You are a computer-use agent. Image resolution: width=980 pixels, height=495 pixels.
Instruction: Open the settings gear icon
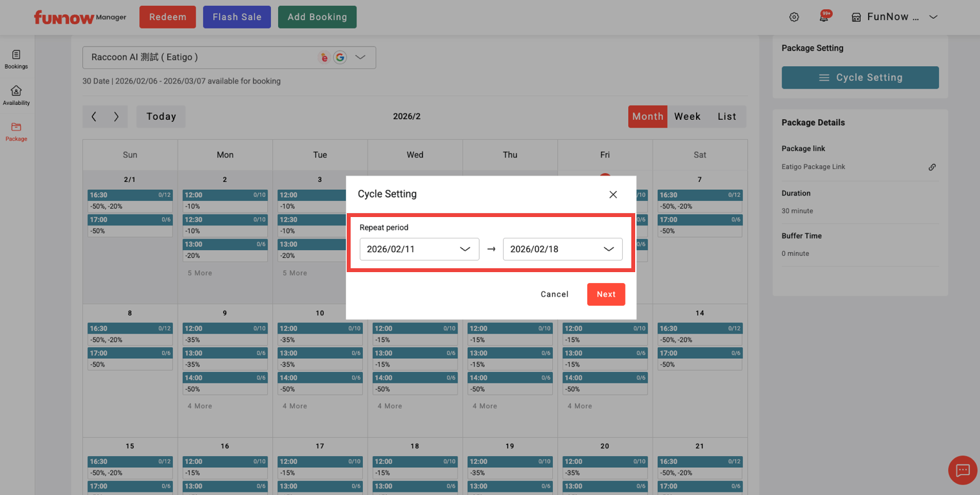click(794, 17)
